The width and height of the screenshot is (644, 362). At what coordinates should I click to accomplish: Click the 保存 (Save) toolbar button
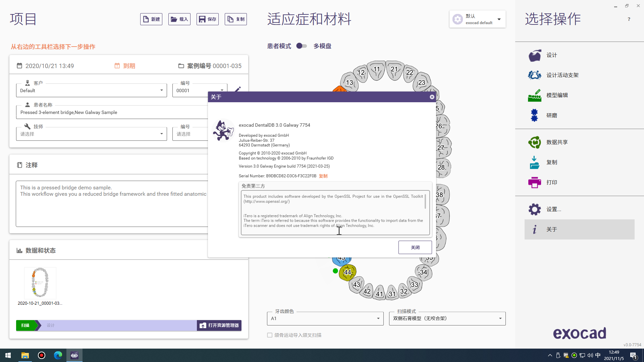click(x=208, y=19)
